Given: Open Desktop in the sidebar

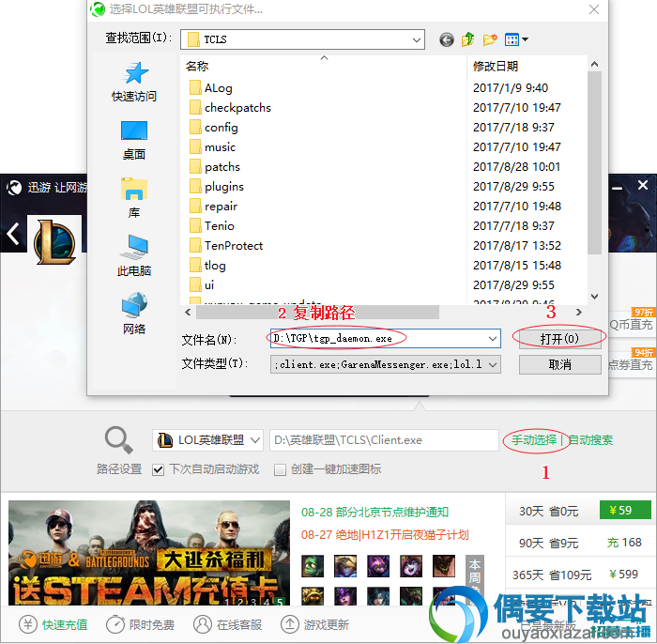Looking at the screenshot, I should pos(134,140).
